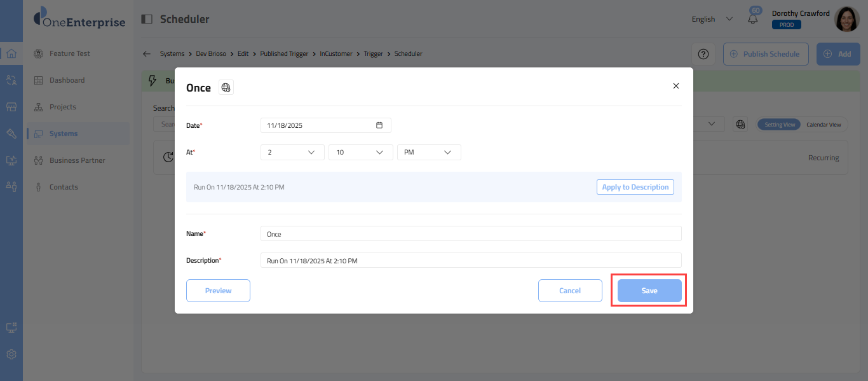The width and height of the screenshot is (868, 381).
Task: Open the AM/PM dropdown
Action: point(429,153)
